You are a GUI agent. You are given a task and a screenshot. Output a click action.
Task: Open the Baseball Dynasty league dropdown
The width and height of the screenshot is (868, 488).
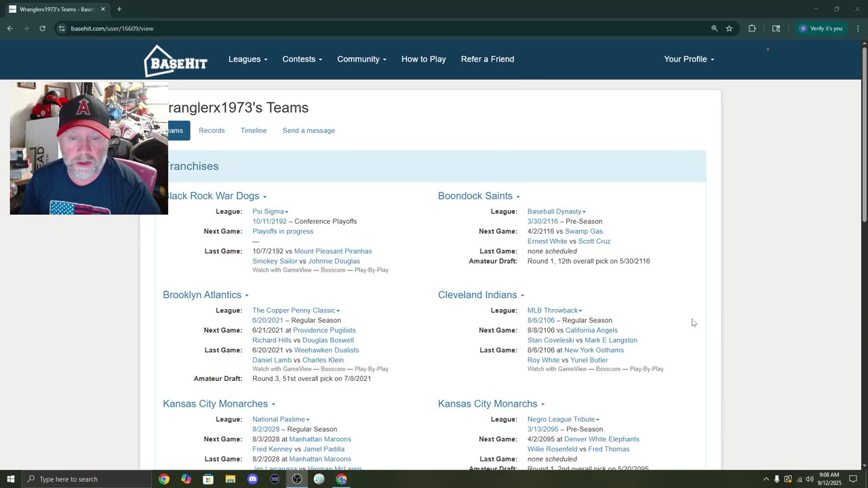coord(557,211)
